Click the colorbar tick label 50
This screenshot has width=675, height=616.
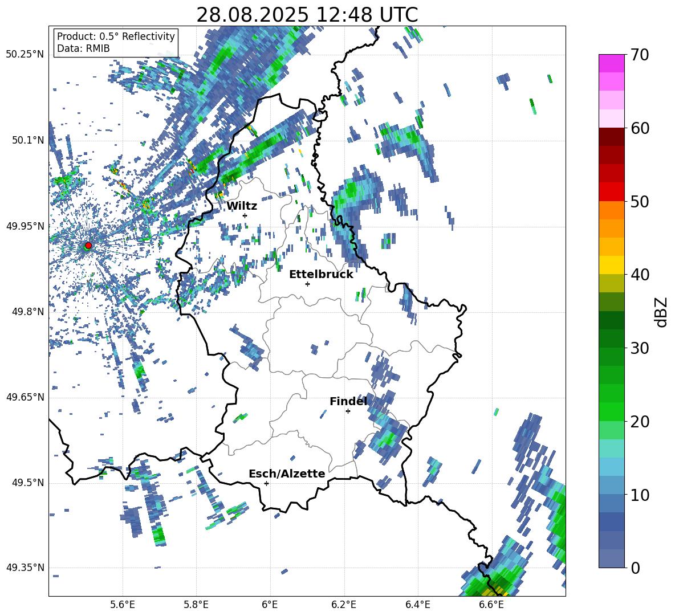tap(640, 201)
